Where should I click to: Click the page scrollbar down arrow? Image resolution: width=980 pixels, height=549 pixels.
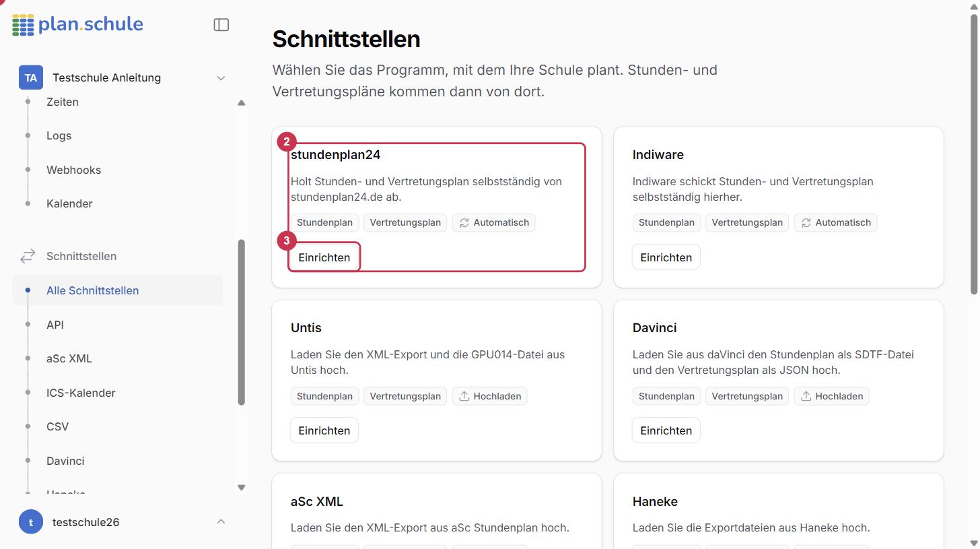click(974, 542)
